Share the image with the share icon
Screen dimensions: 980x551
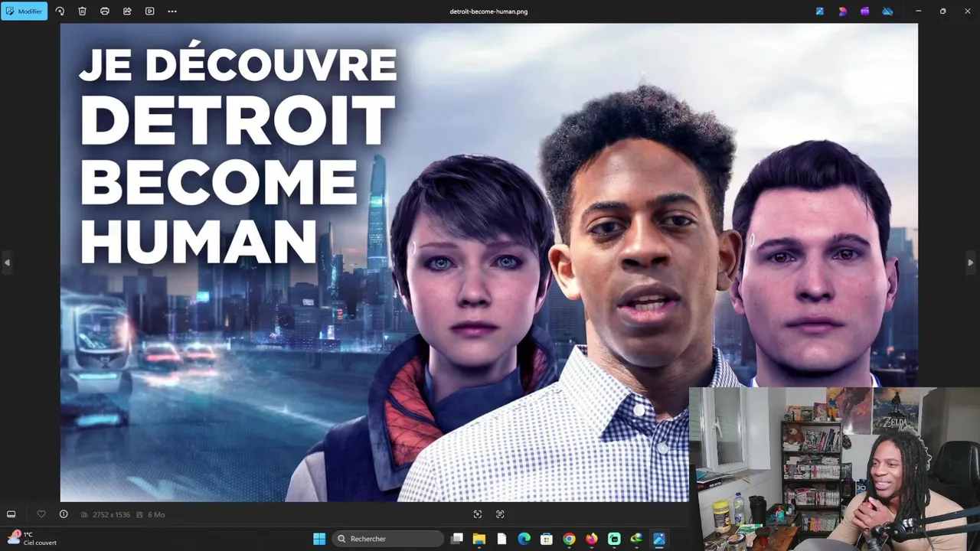pyautogui.click(x=127, y=11)
